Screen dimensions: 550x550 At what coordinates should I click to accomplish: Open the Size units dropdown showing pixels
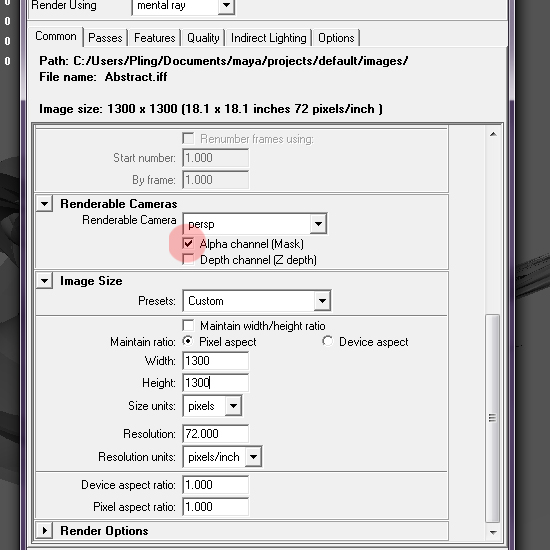212,406
